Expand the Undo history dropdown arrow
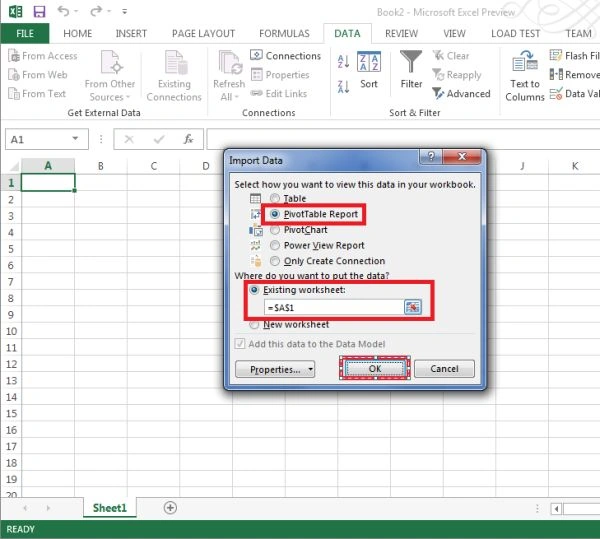 (x=76, y=11)
